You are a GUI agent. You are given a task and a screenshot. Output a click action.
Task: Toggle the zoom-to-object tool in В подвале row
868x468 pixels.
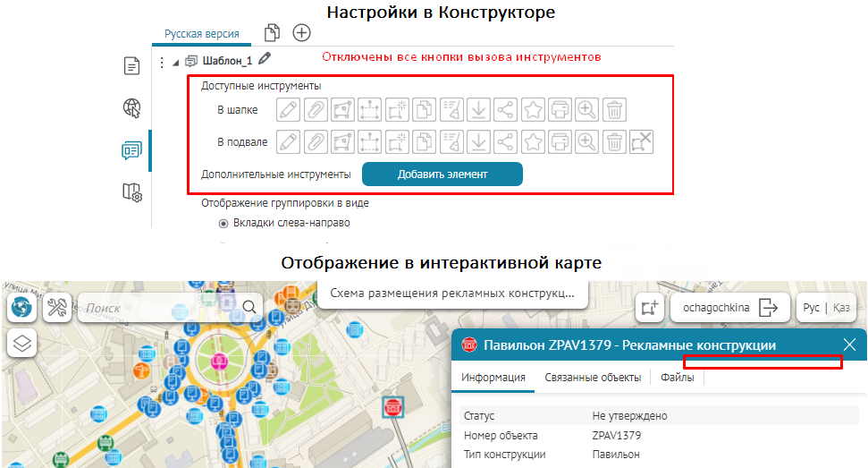click(586, 141)
